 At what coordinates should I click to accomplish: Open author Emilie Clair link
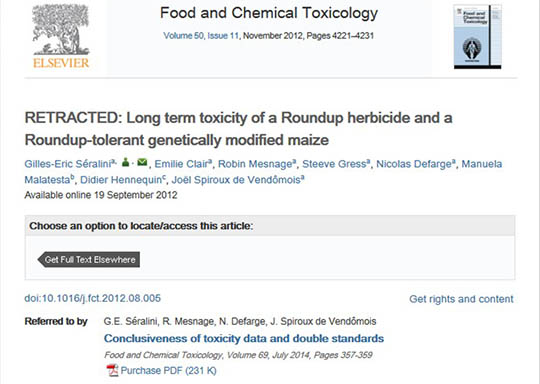point(181,164)
